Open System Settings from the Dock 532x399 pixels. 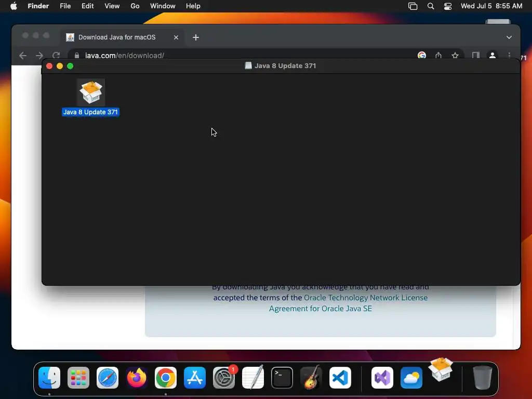coord(224,378)
